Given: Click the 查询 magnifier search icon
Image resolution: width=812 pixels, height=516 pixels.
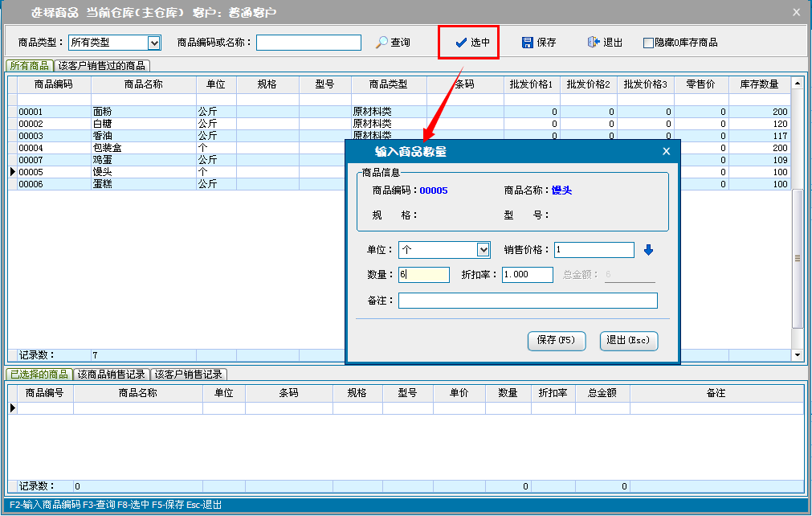Looking at the screenshot, I should tap(382, 43).
